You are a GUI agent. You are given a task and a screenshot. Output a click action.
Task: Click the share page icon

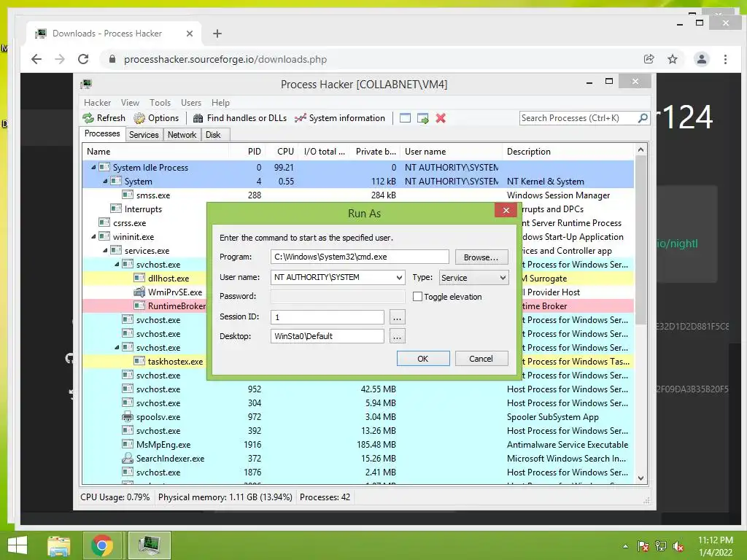[x=649, y=59]
